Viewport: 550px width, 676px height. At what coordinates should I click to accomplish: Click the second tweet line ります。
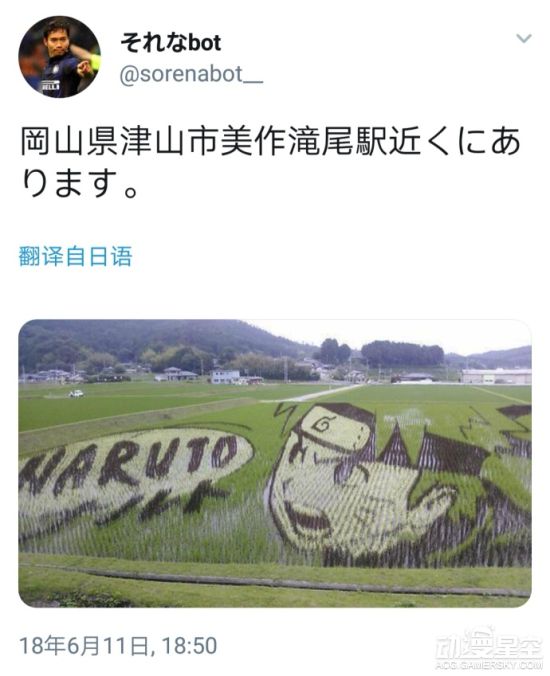click(x=80, y=184)
